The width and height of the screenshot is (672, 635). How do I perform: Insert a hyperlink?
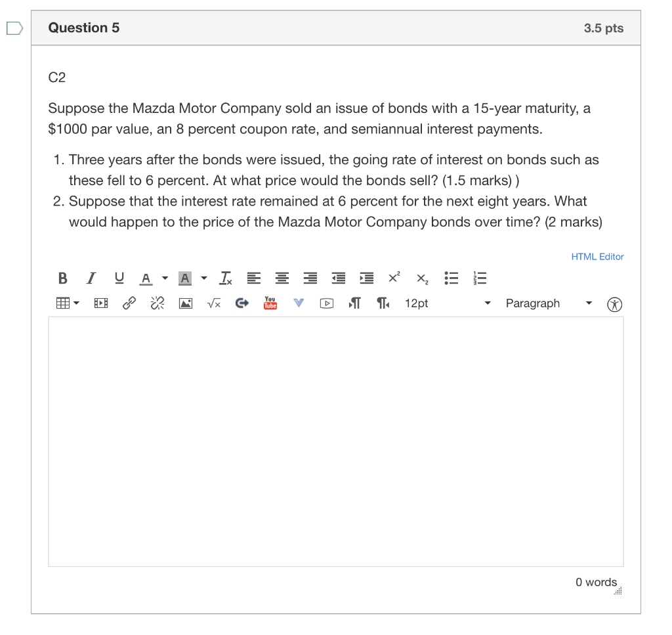point(129,303)
